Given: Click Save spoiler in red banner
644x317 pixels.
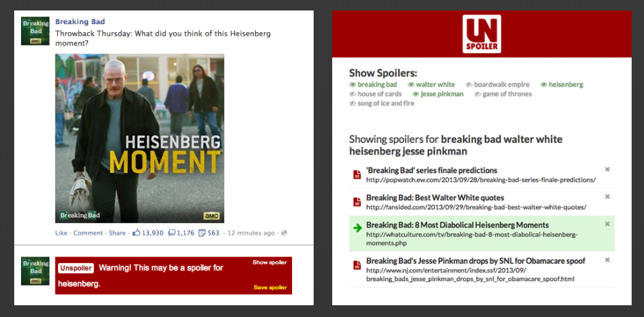Looking at the screenshot, I should coord(270,287).
